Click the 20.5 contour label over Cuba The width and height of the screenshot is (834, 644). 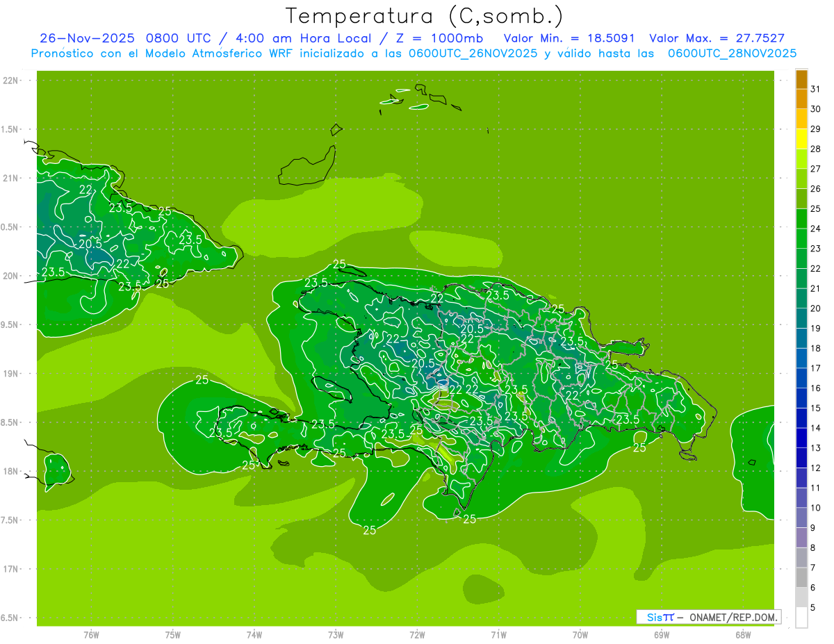pyautogui.click(x=90, y=244)
